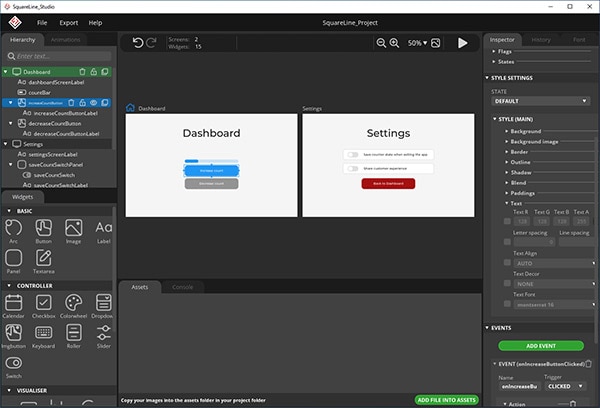The width and height of the screenshot is (600, 408).
Task: Start the project with the play button
Action: point(463,43)
